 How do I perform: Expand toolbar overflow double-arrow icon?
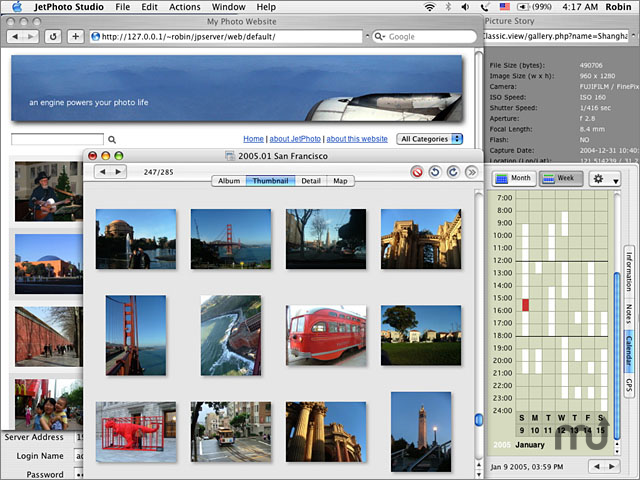pyautogui.click(x=471, y=172)
